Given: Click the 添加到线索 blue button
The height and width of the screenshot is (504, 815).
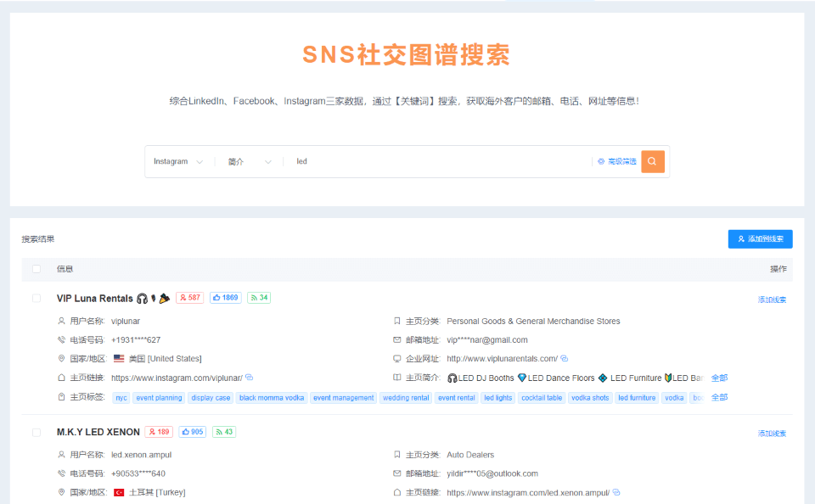Looking at the screenshot, I should [760, 239].
